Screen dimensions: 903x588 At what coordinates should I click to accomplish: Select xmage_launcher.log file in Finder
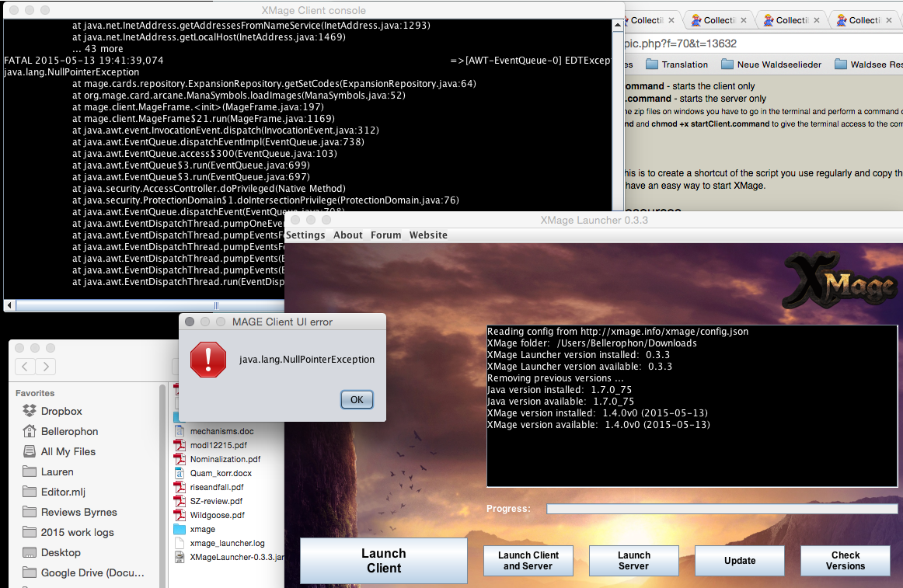pyautogui.click(x=219, y=543)
